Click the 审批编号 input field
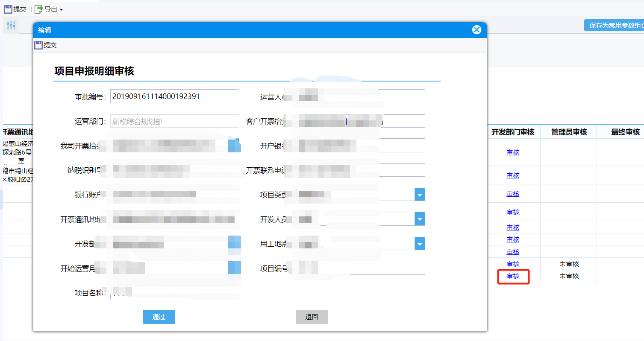This screenshot has height=341, width=644. click(175, 96)
